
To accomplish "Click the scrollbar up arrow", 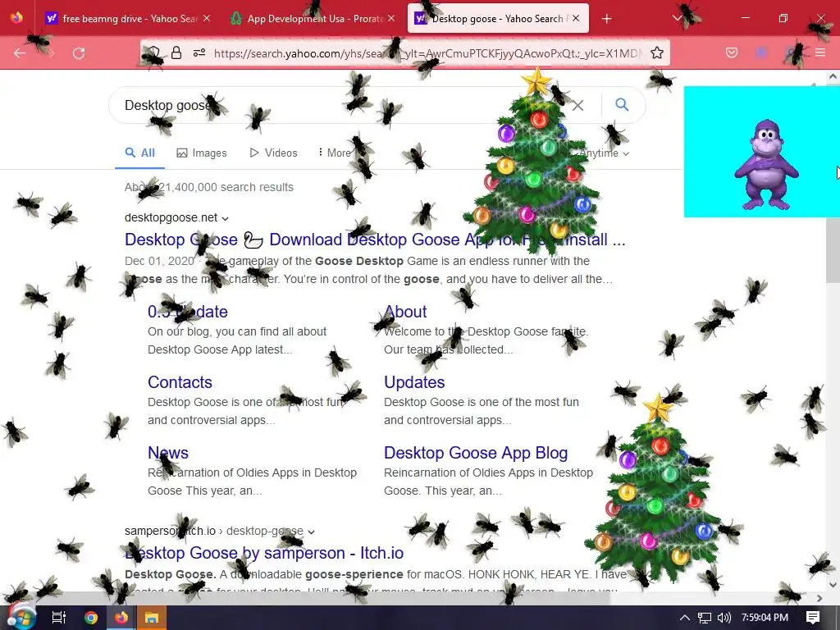I will (833, 76).
